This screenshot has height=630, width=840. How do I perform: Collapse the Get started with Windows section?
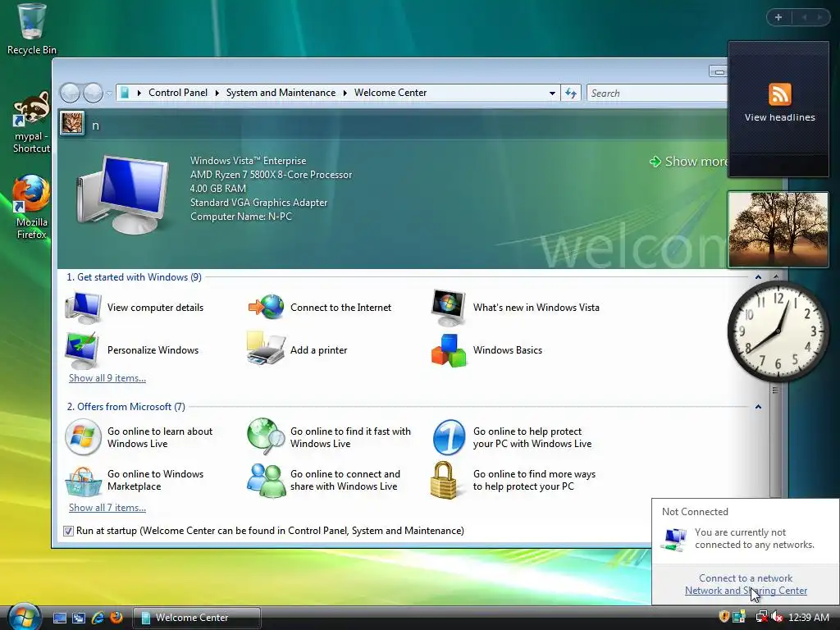[758, 277]
